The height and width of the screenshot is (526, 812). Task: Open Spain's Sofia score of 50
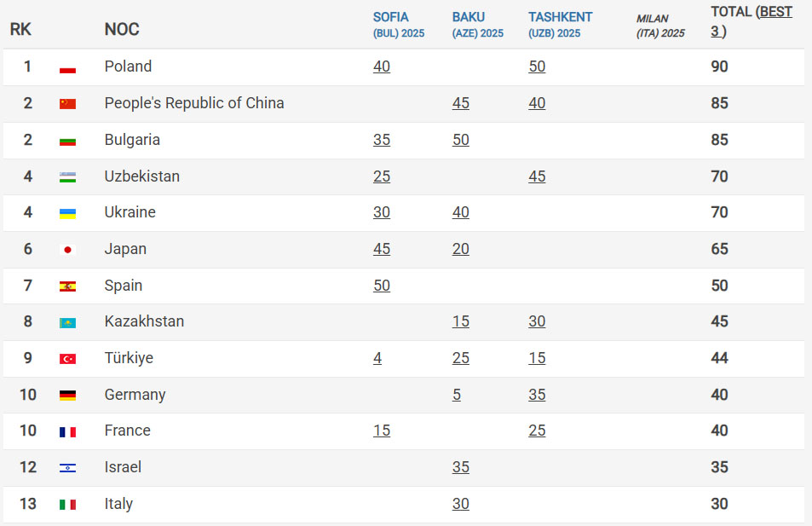pos(381,286)
